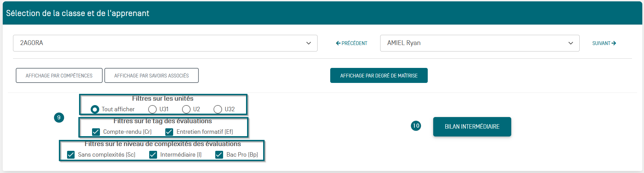Click the right arrow beside Suivant
Image resolution: width=644 pixels, height=173 pixels.
point(614,43)
